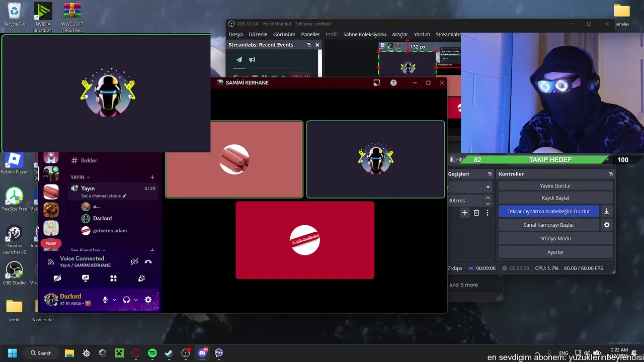The image size is (644, 362).
Task: Open the Görünüm menu in OBS
Action: click(284, 34)
